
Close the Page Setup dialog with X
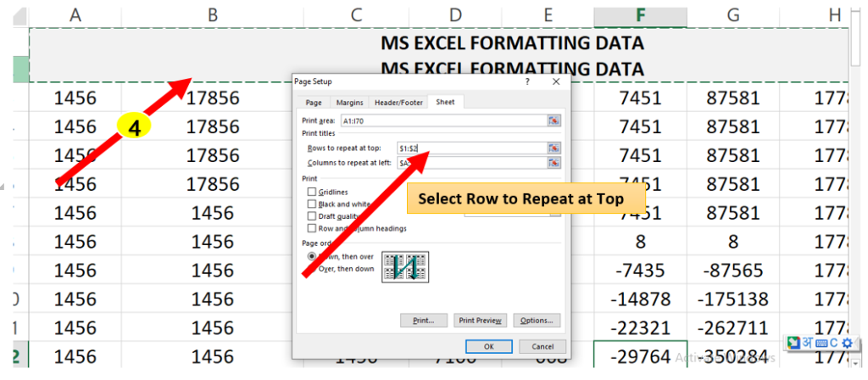point(556,81)
